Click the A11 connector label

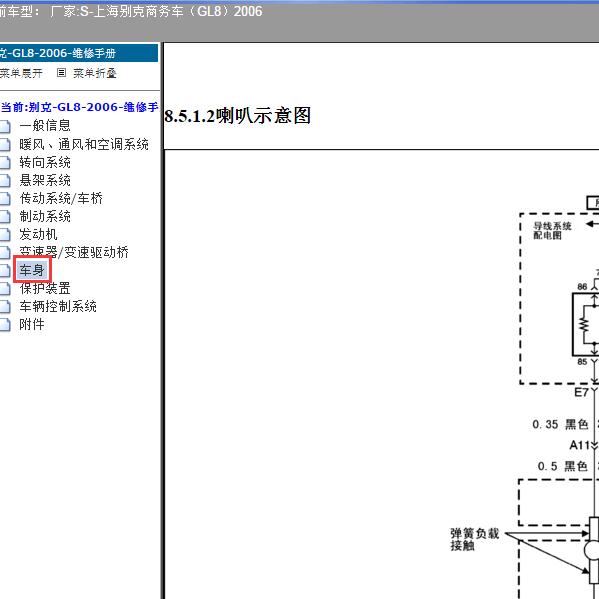pyautogui.click(x=580, y=445)
